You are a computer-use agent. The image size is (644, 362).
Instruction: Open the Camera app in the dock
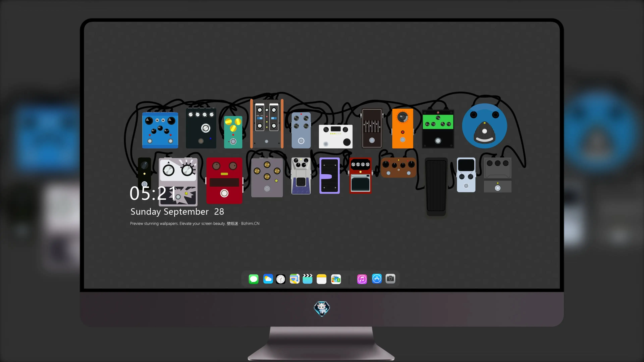(390, 279)
